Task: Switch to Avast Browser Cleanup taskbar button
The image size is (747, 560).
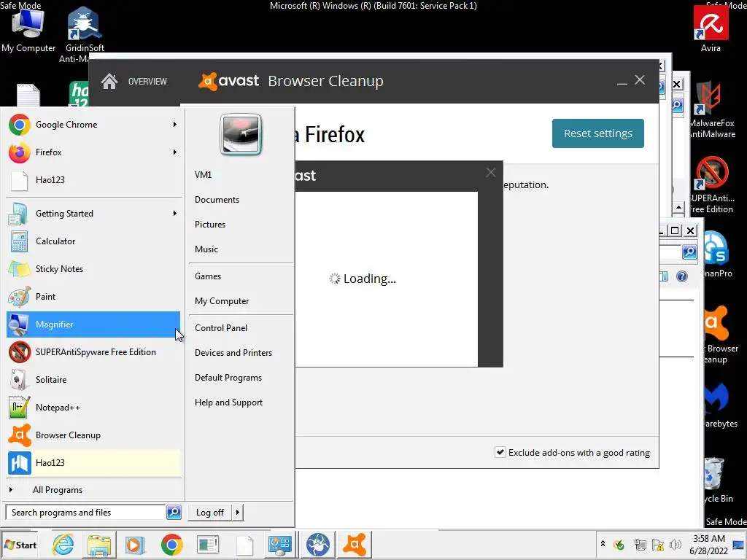Action: point(355,545)
